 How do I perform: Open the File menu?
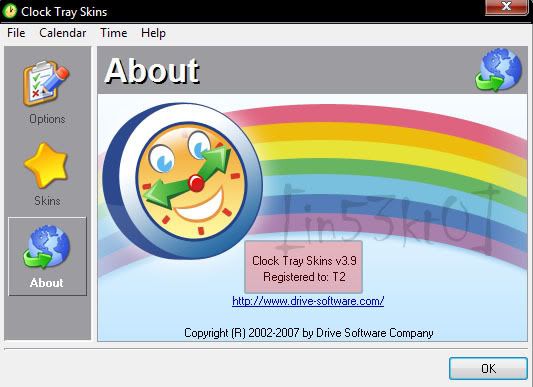[x=16, y=33]
